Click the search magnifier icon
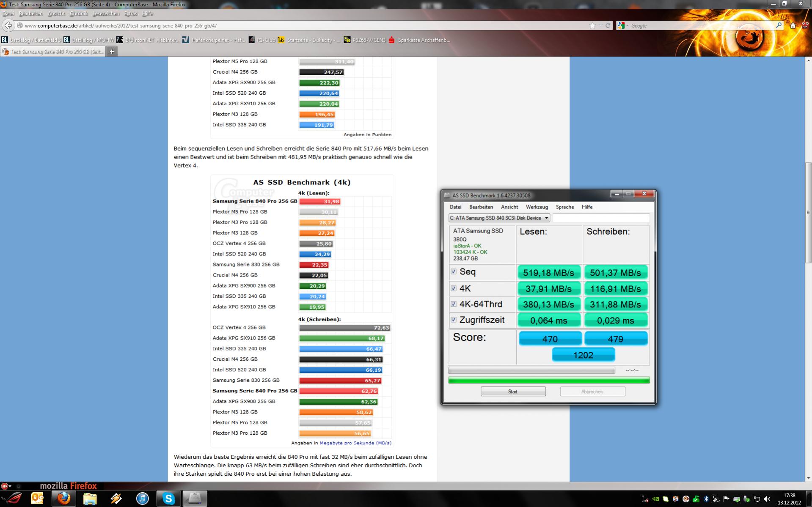 [x=779, y=25]
